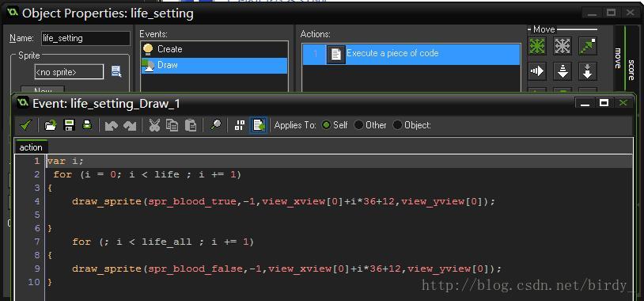Select the Execute a piece of code action
This screenshot has width=644, height=301.
[x=411, y=55]
